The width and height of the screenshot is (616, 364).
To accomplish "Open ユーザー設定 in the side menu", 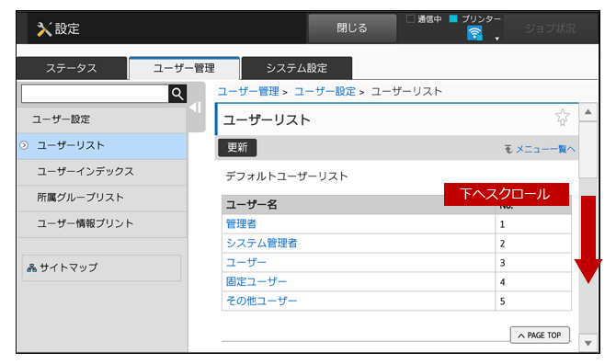I will point(102,119).
